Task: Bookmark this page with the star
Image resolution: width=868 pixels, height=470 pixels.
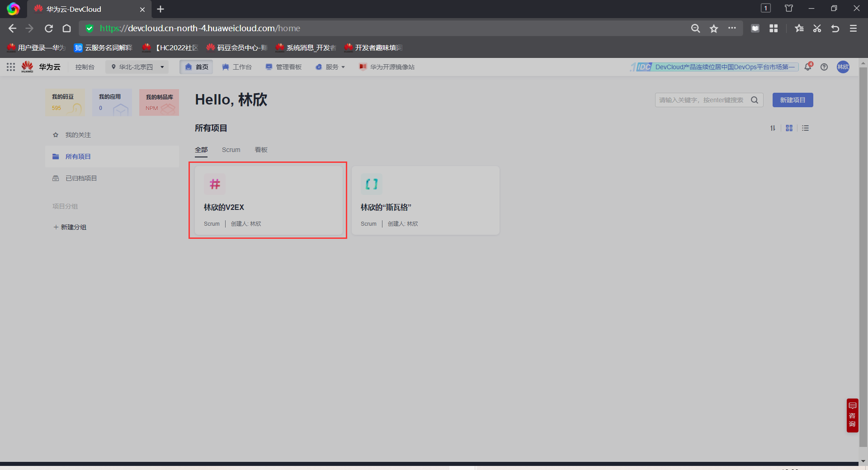Action: point(714,28)
